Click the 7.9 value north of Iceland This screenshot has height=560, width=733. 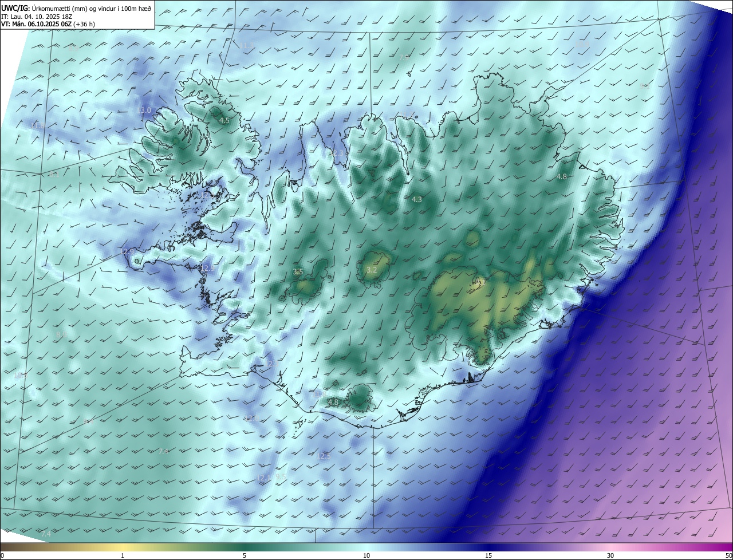404,57
